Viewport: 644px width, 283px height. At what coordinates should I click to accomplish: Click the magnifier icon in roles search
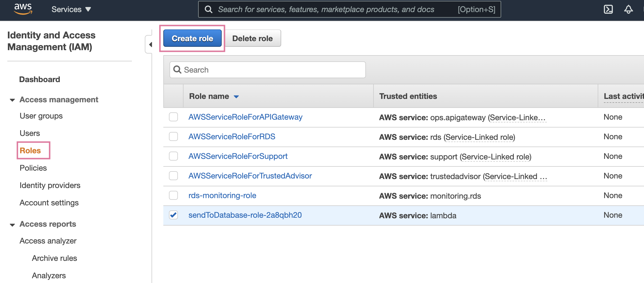tap(177, 70)
